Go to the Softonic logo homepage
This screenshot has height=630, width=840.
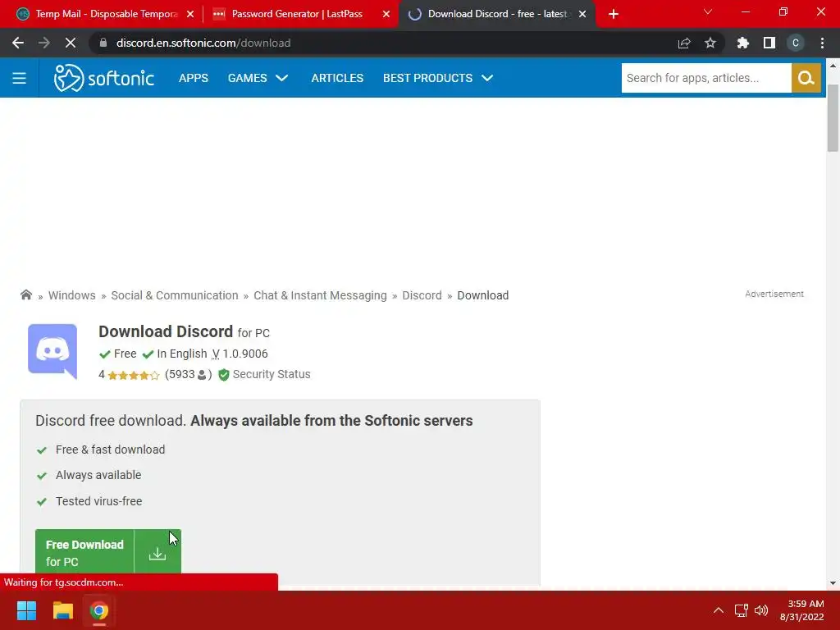(x=104, y=78)
